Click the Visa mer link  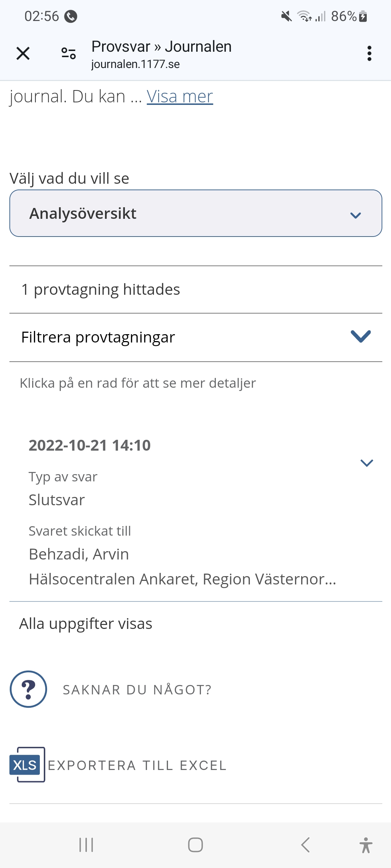coord(180,97)
